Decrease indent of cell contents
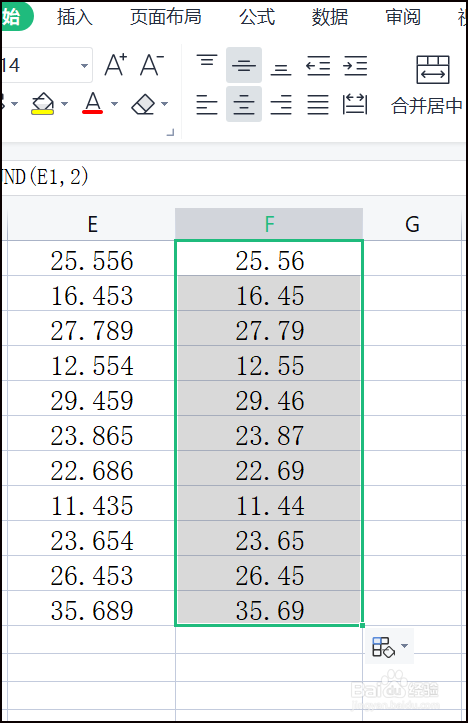Viewport: 468px width, 723px height. (318, 65)
